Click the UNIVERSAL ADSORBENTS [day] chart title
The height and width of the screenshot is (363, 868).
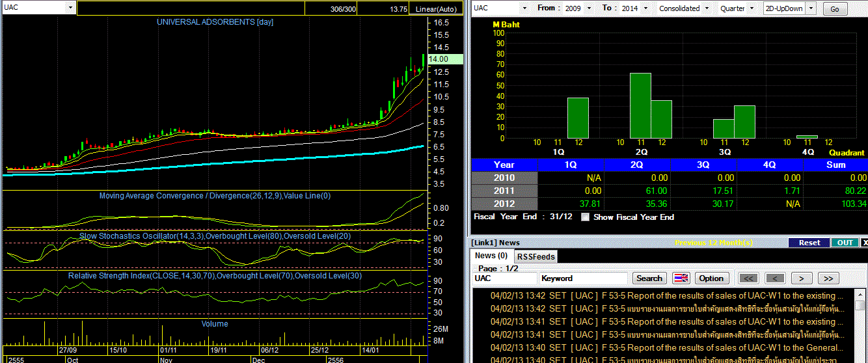coord(215,22)
